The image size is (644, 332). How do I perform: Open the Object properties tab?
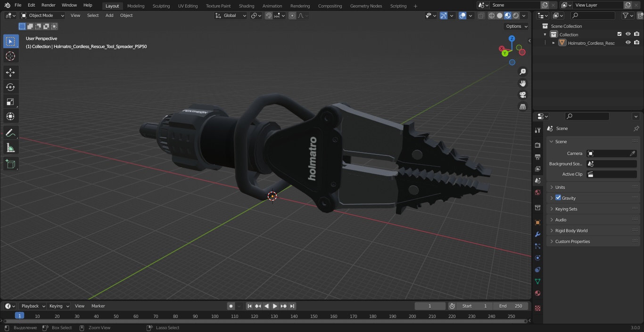[x=537, y=222]
